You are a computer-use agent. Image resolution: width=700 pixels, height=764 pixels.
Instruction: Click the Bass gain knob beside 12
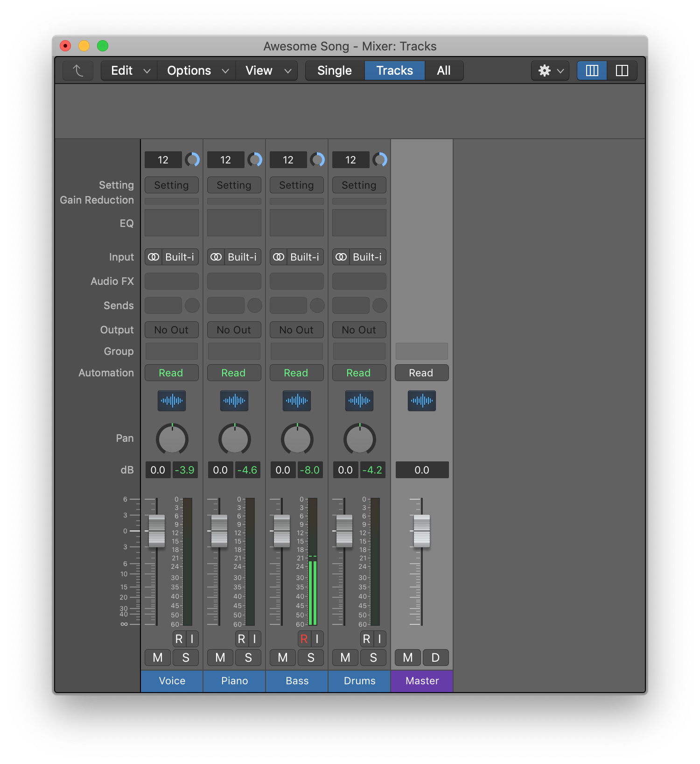(317, 160)
